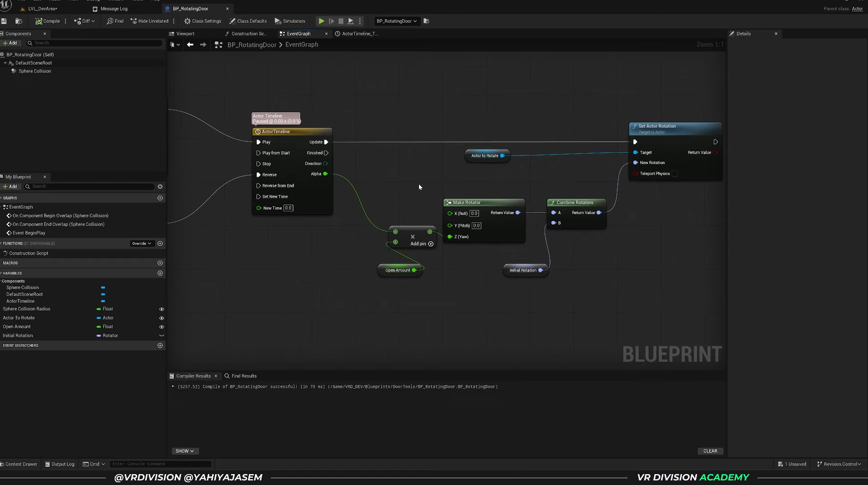Navigate back with the left arrow
This screenshot has height=485, width=868.
(190, 45)
